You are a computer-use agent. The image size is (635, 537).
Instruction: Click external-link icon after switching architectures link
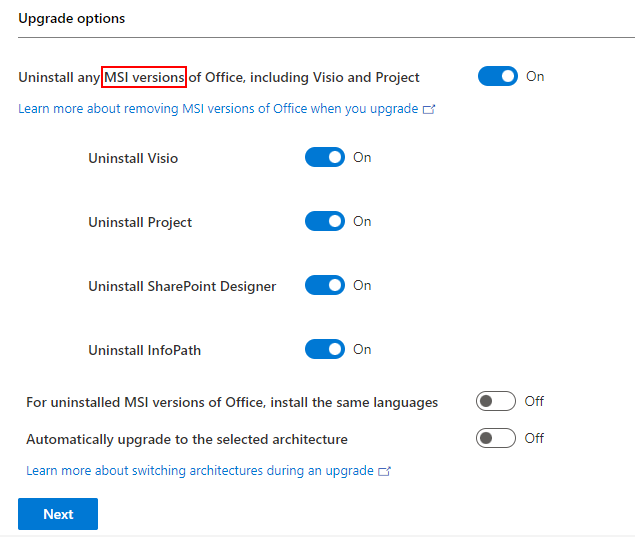pos(385,471)
